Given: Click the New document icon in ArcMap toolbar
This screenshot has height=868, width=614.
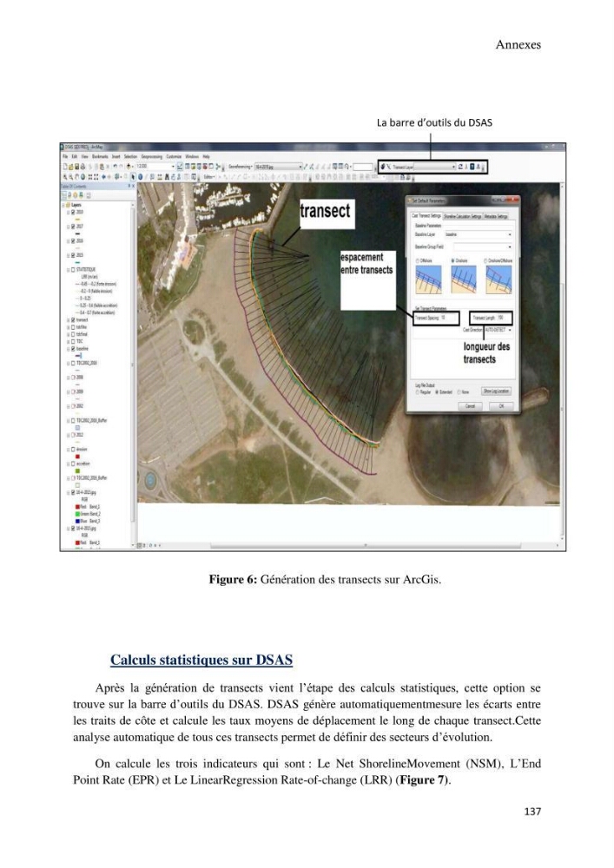Looking at the screenshot, I should [65, 166].
